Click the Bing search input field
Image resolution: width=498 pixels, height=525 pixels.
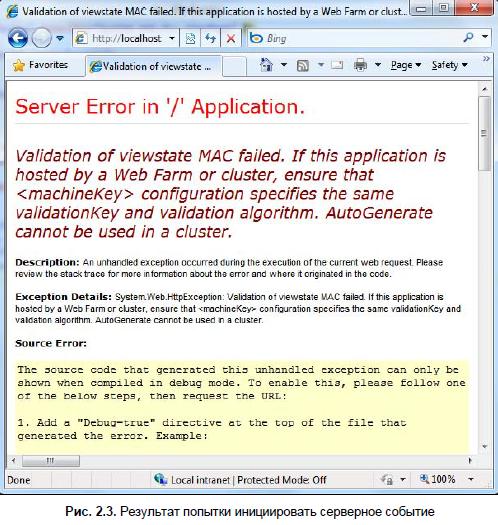[362, 38]
